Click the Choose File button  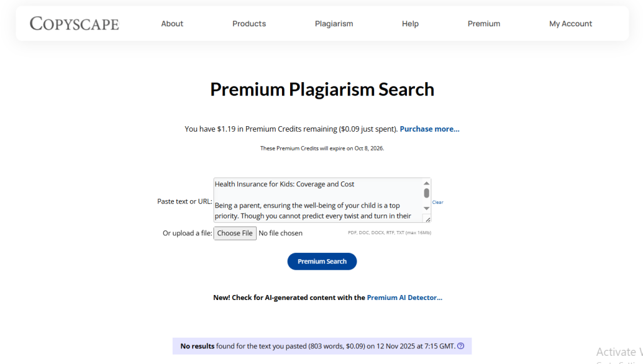click(235, 233)
